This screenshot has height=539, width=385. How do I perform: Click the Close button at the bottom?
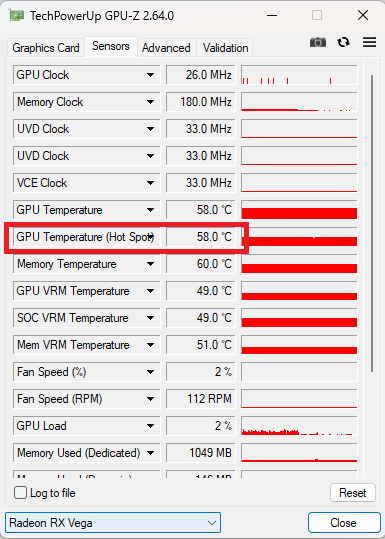(x=343, y=523)
